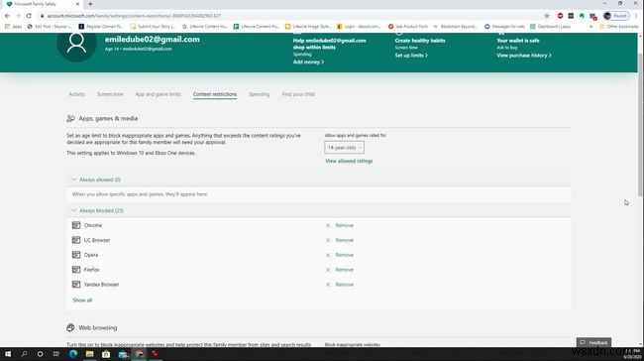This screenshot has width=644, height=361.
Task: Open Chrome profile avatar showing Paused
Action: click(x=616, y=16)
